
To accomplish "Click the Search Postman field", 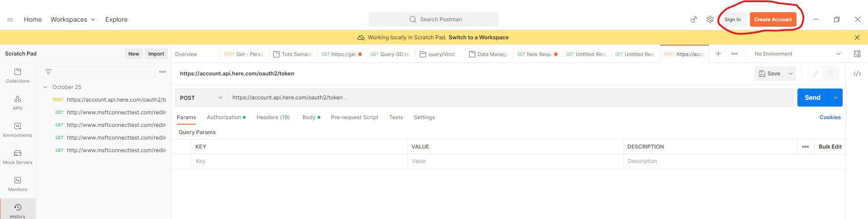I will [x=434, y=19].
